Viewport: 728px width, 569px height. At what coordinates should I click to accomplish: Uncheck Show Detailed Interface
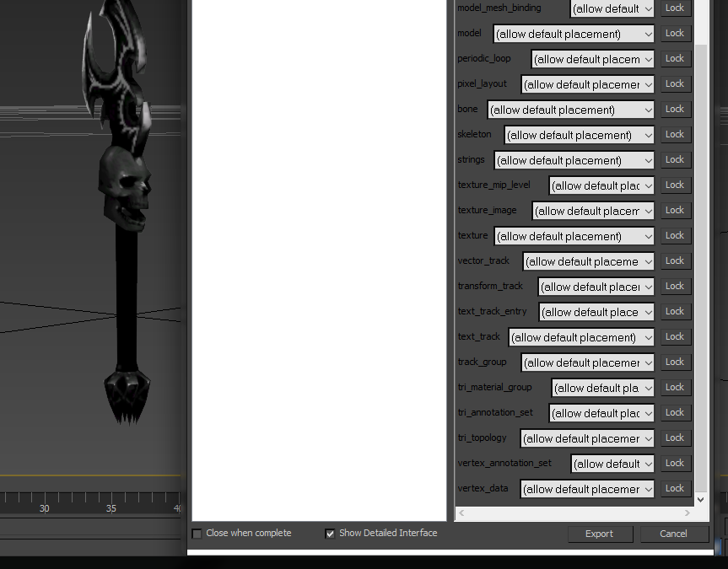click(x=330, y=534)
